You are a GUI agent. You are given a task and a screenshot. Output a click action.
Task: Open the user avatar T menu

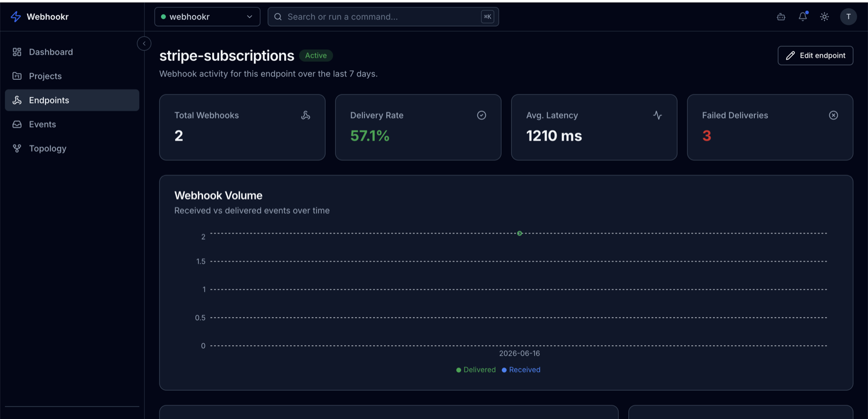pyautogui.click(x=848, y=17)
